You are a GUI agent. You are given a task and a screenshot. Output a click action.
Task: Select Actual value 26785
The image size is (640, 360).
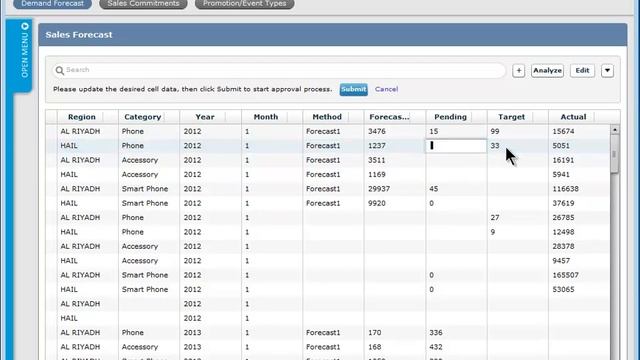coord(563,218)
